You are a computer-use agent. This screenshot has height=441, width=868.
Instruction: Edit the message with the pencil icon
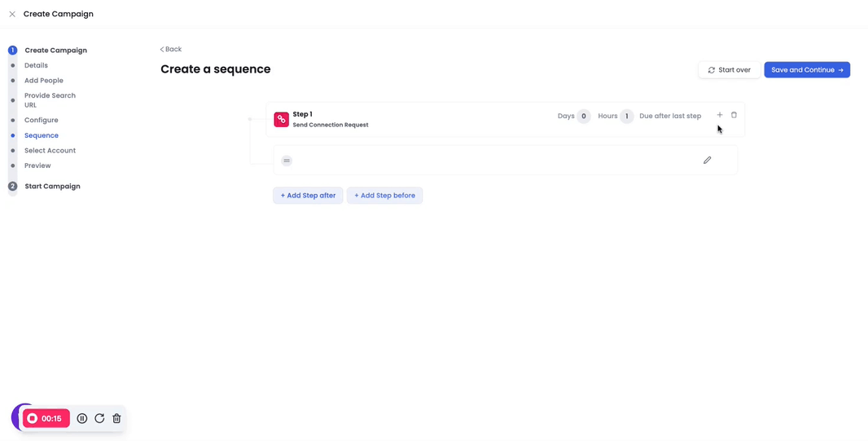(x=707, y=160)
